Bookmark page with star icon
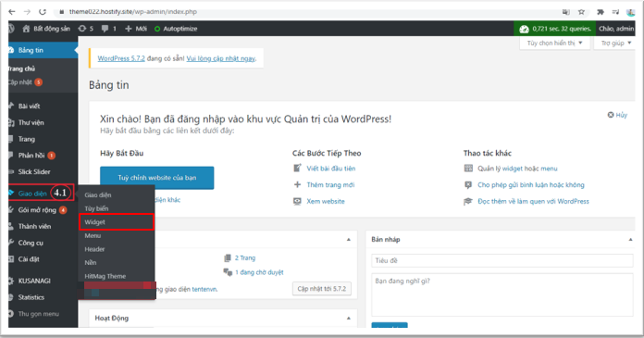 (581, 12)
